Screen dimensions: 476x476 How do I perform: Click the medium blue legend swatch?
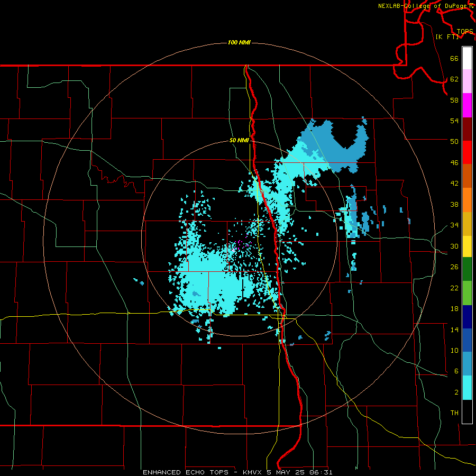467,340
